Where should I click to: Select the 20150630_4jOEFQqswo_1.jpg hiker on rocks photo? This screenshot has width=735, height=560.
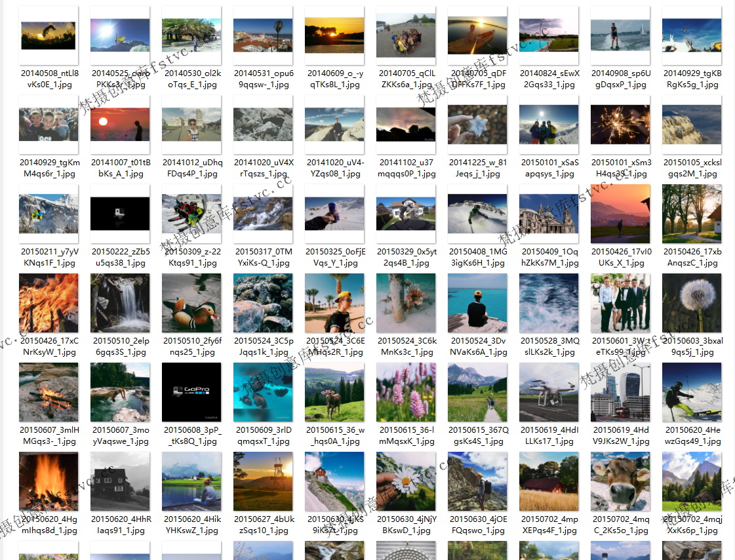[x=477, y=482]
